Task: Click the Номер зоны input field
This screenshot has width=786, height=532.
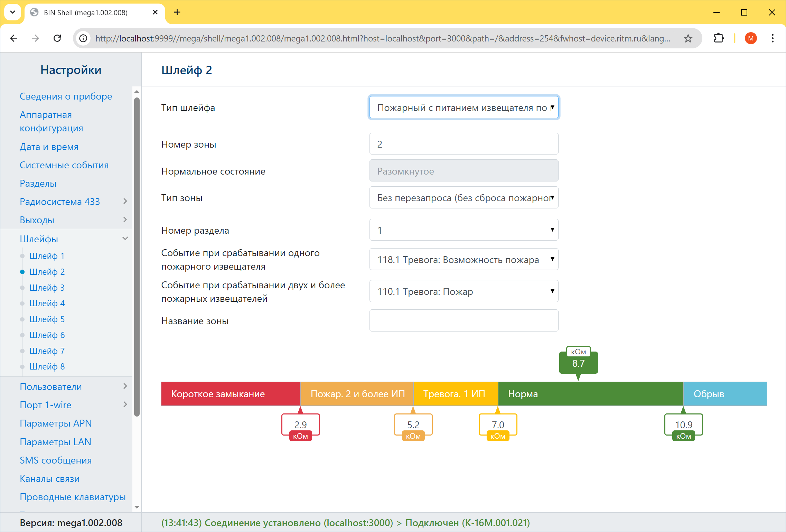Action: click(464, 144)
